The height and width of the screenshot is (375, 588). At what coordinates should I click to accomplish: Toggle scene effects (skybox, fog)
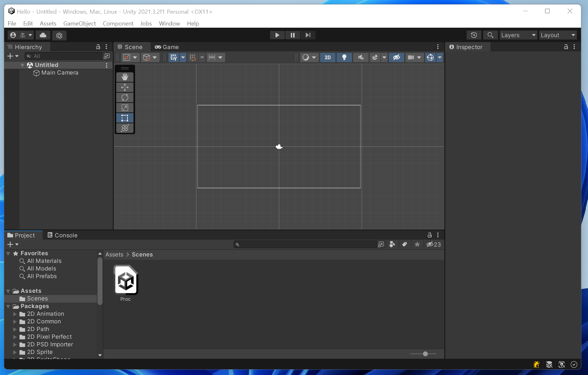click(375, 57)
